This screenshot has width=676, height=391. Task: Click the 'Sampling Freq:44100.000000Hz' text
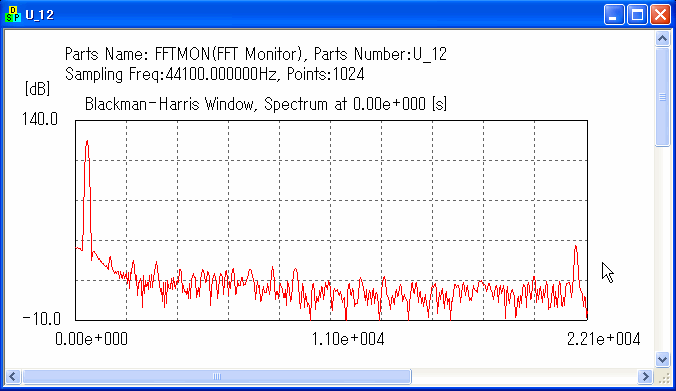(x=170, y=74)
